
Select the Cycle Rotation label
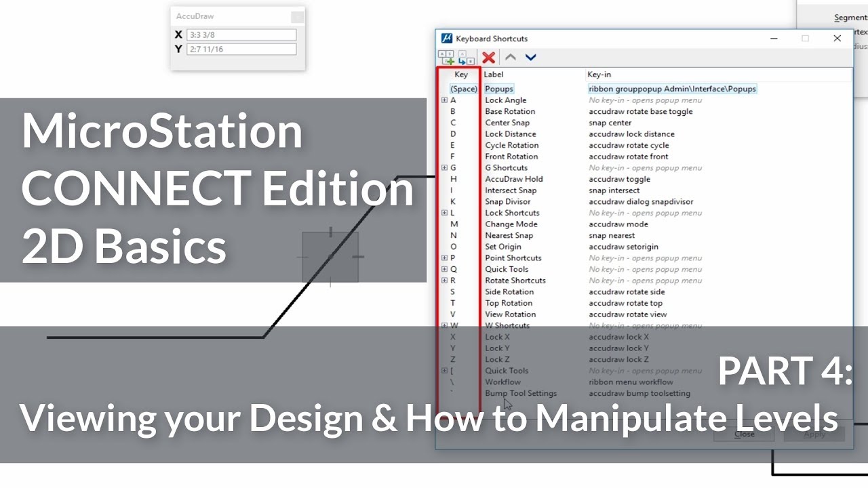[512, 145]
